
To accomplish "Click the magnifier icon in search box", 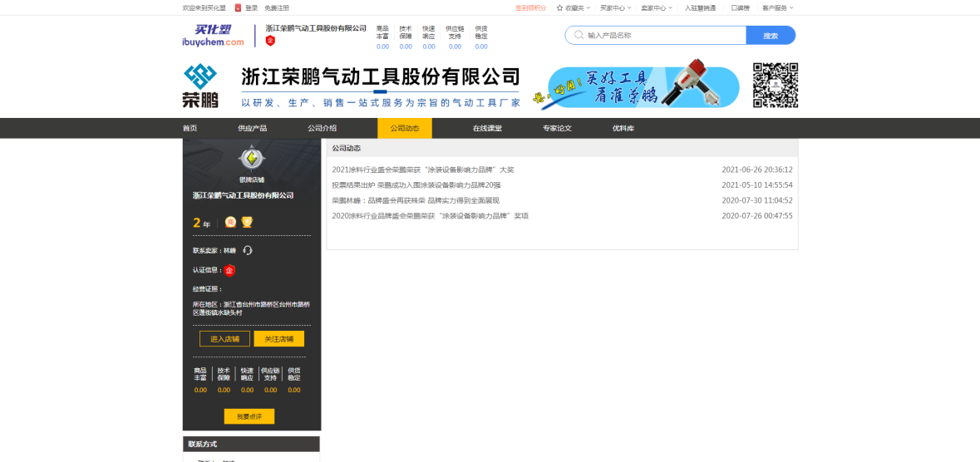I will (579, 36).
